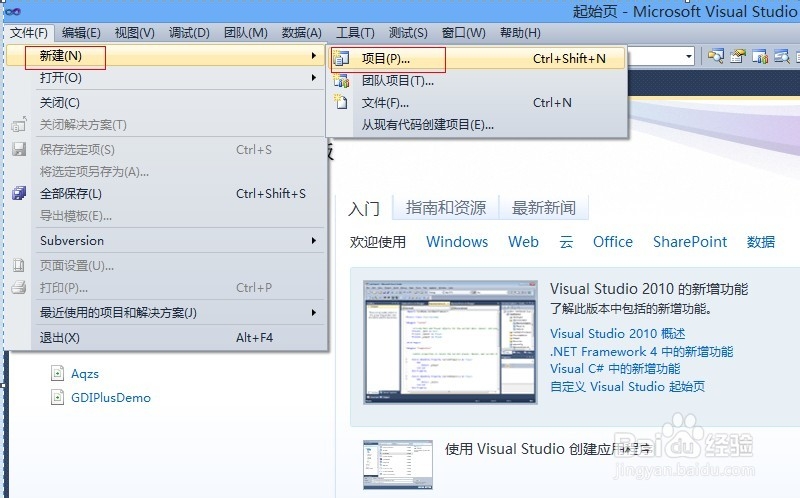Click the Object Browser toolbar icon
This screenshot has width=800, height=498.
(782, 56)
